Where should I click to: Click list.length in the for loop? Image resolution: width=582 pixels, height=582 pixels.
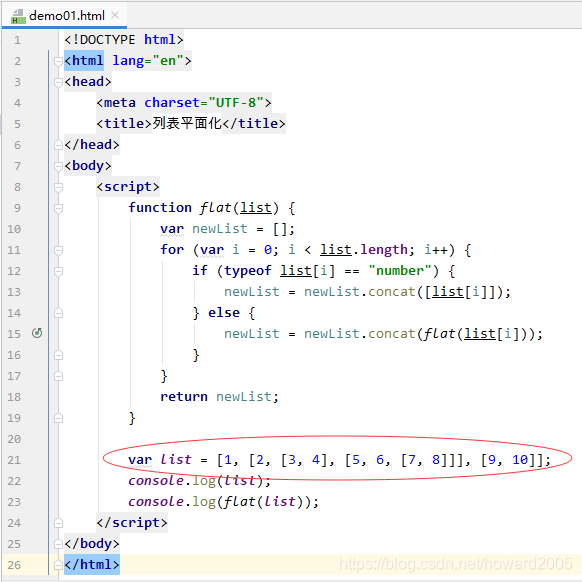[x=364, y=249]
